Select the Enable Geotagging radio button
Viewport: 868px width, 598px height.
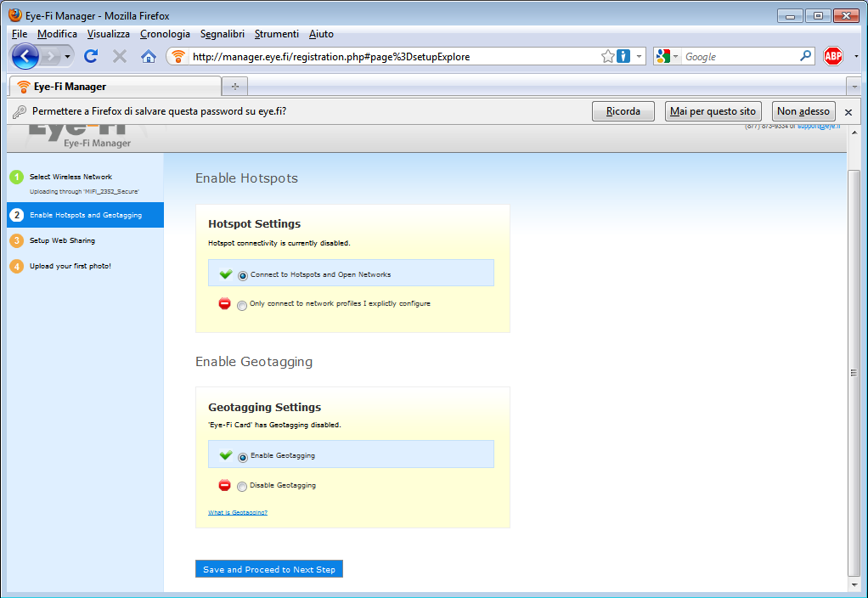(x=242, y=457)
